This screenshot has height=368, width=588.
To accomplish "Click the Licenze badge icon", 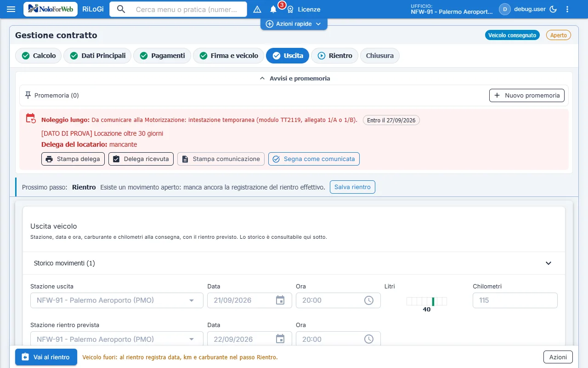I will click(290, 9).
